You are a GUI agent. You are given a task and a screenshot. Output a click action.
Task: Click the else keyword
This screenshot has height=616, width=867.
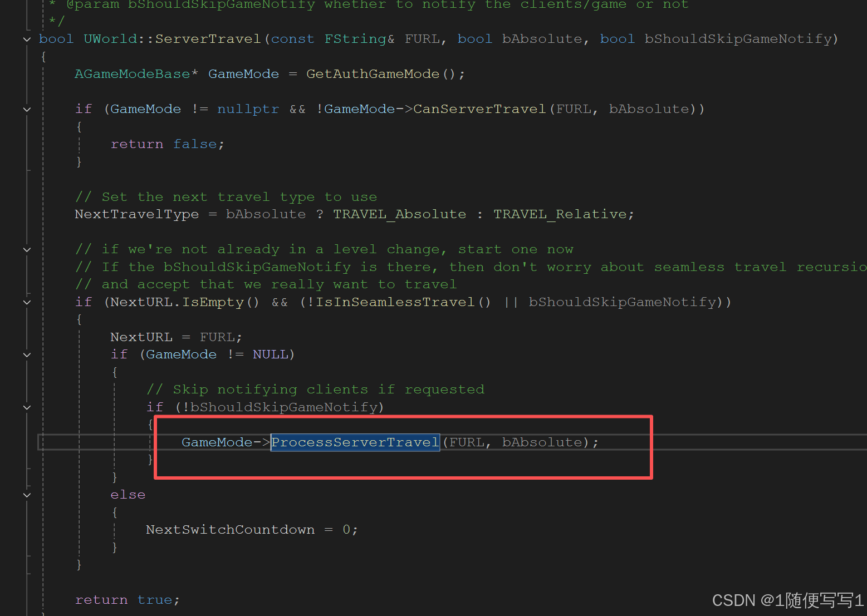coord(128,495)
